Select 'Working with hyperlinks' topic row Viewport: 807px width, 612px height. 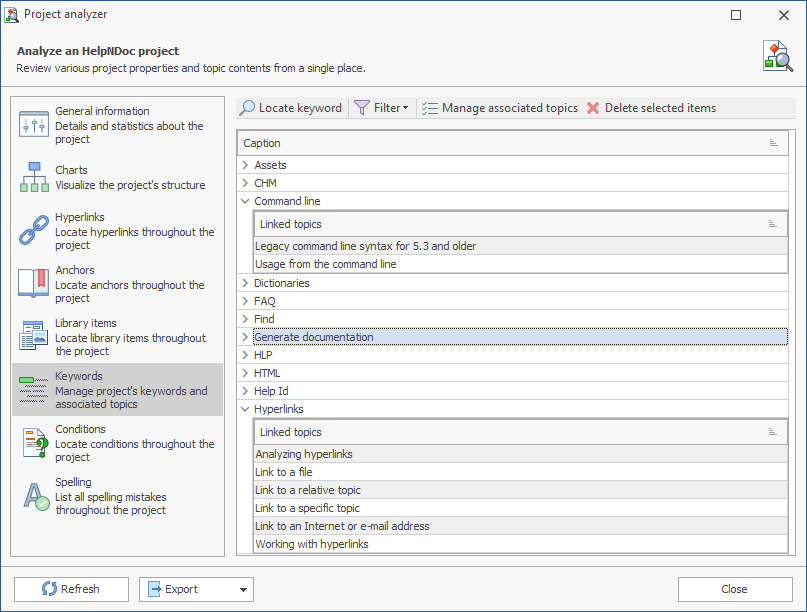pos(520,544)
